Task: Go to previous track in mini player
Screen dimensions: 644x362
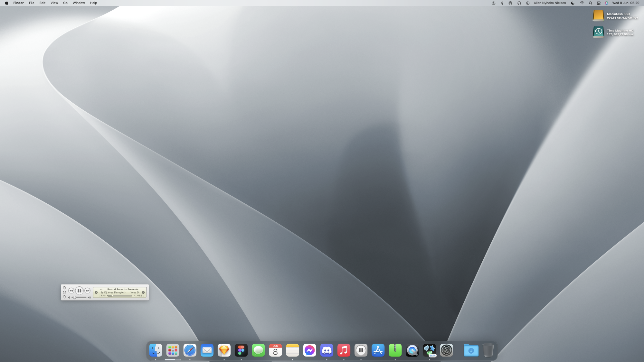Action: (x=71, y=291)
